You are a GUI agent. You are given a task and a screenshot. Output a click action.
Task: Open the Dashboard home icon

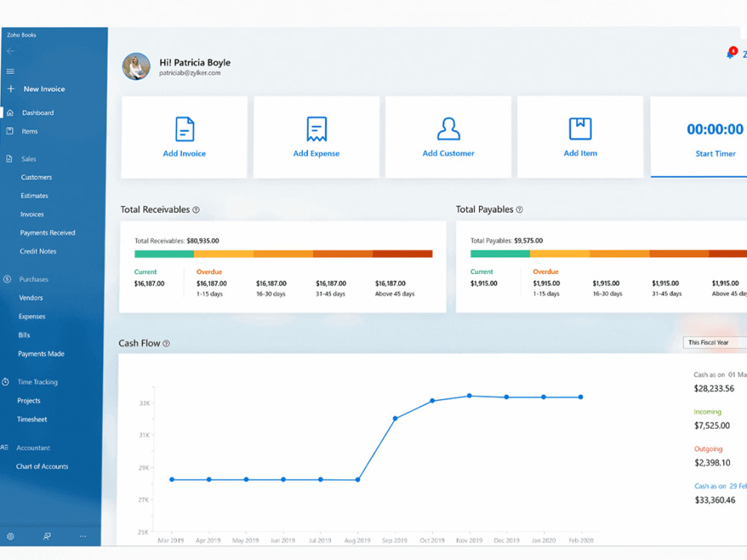tap(10, 113)
